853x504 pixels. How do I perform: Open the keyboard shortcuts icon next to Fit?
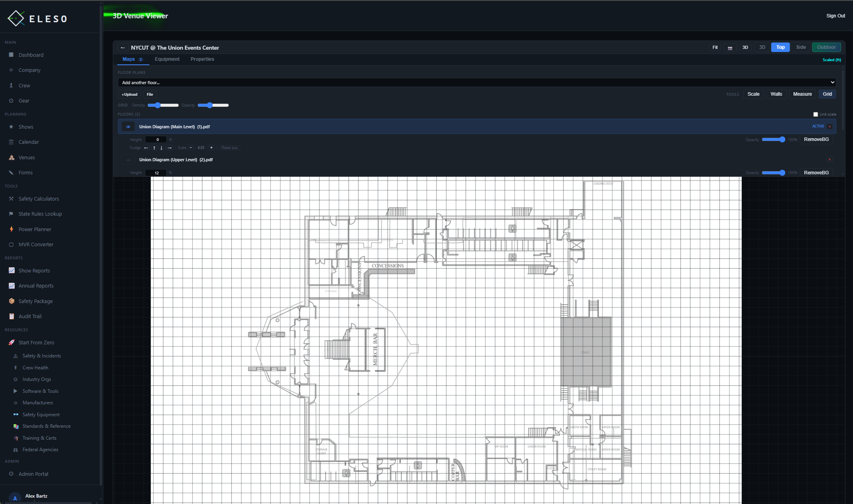pyautogui.click(x=730, y=47)
